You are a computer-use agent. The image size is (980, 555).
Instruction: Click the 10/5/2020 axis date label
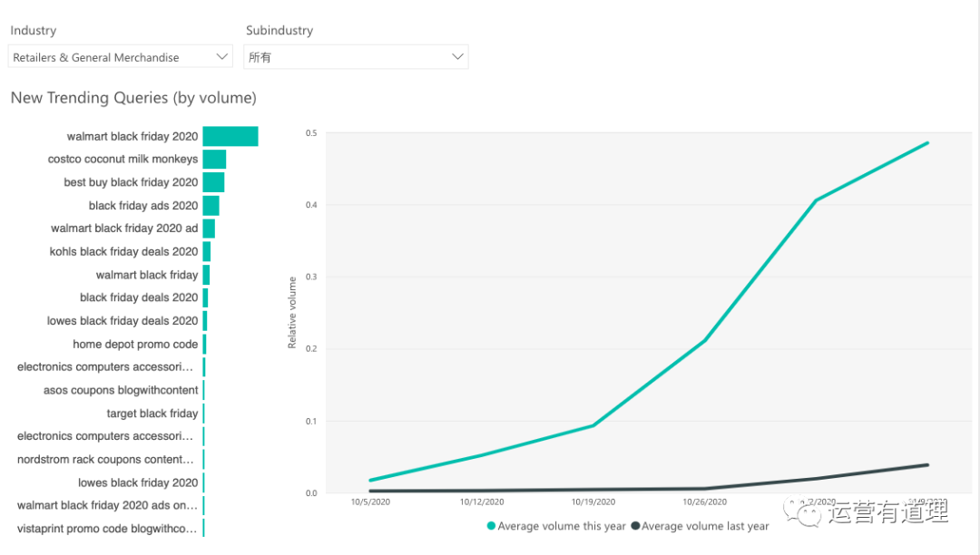(368, 501)
